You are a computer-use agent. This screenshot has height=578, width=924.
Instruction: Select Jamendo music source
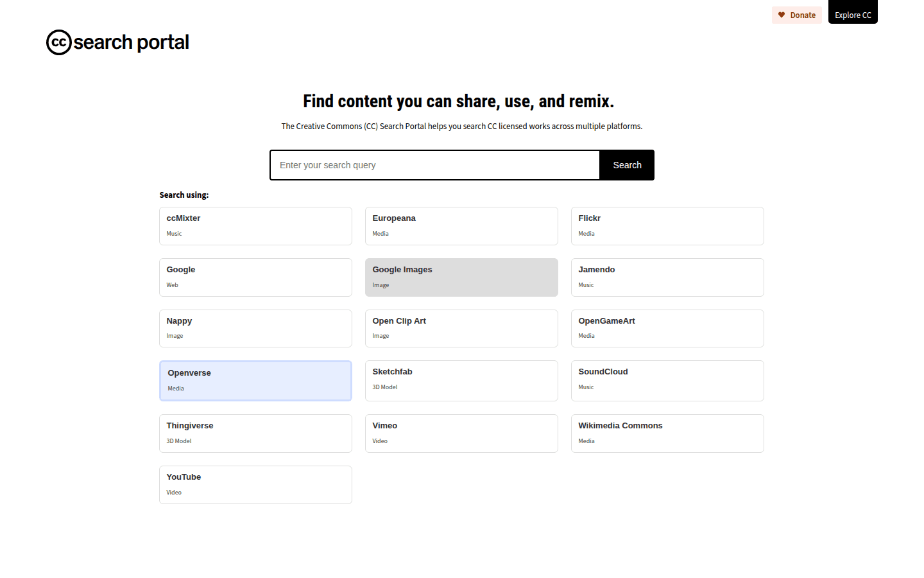pos(667,277)
